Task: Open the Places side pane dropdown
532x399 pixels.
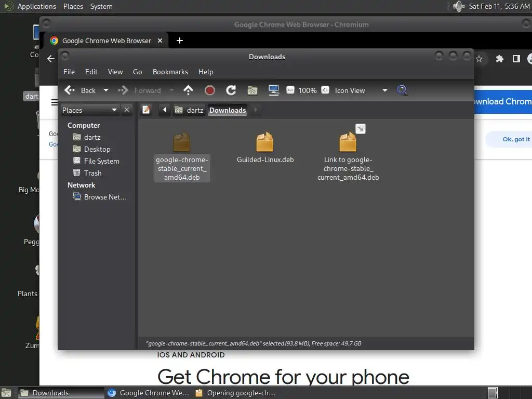Action: pyautogui.click(x=89, y=110)
